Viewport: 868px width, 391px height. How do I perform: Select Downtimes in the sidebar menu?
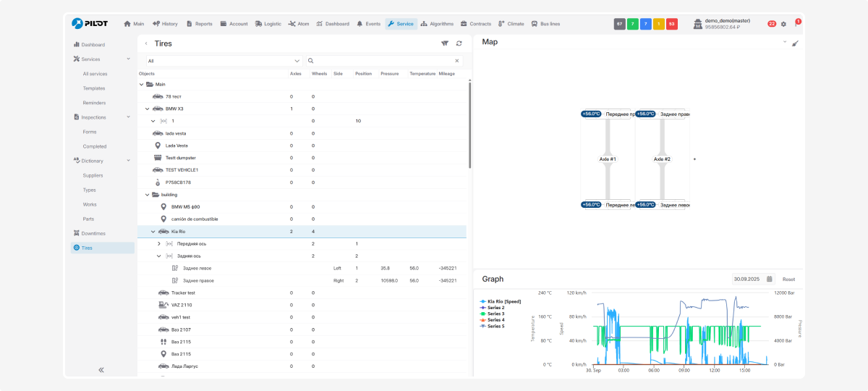93,233
